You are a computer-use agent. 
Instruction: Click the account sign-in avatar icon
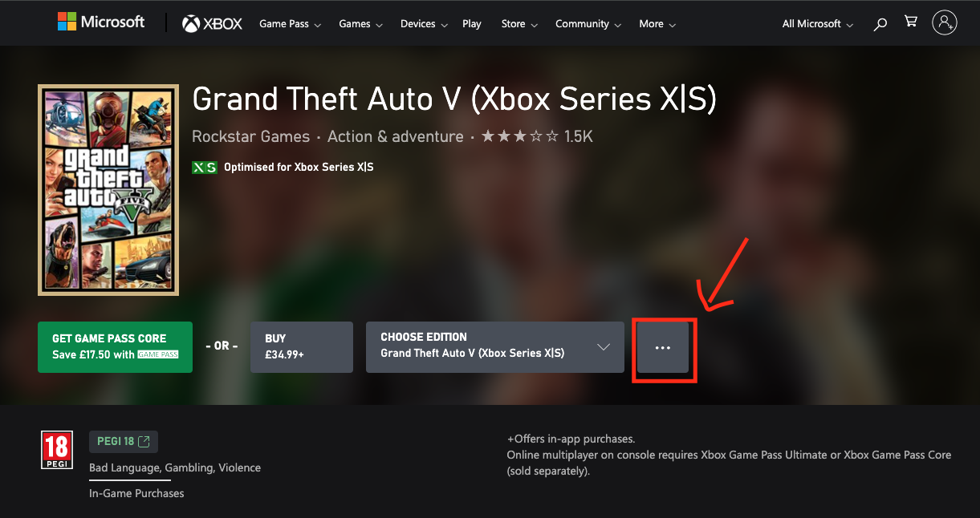point(945,22)
